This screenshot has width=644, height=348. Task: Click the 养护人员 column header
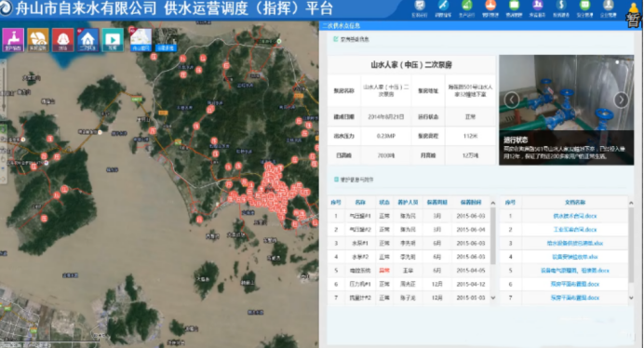408,202
